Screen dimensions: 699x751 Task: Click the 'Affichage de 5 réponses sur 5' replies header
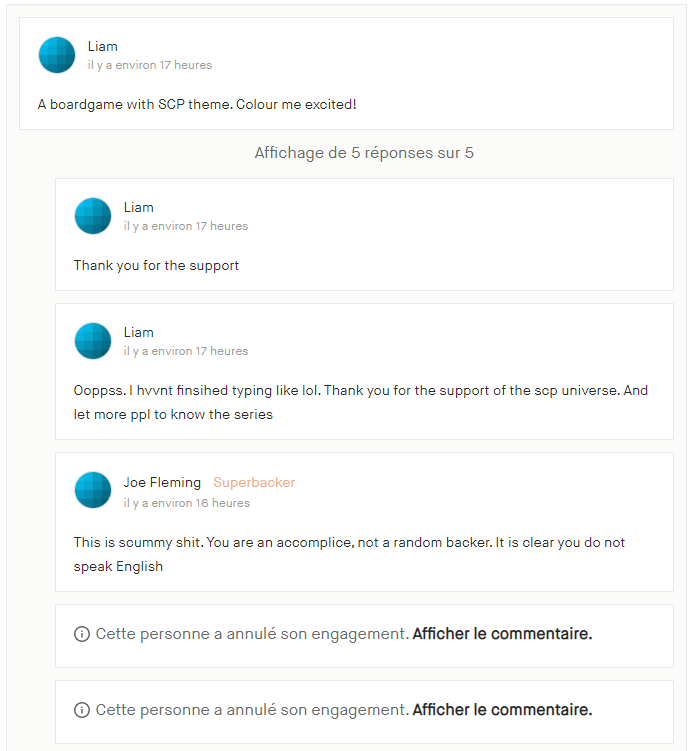(364, 154)
